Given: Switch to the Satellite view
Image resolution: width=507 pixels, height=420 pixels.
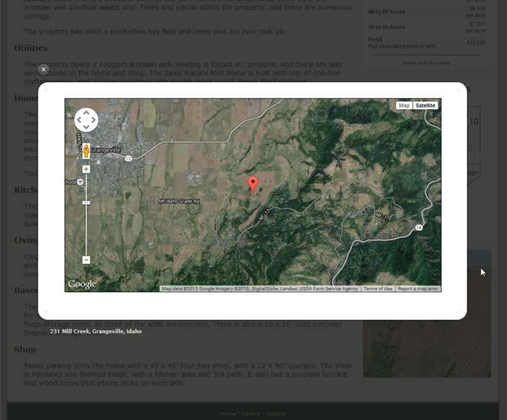Looking at the screenshot, I should [425, 105].
